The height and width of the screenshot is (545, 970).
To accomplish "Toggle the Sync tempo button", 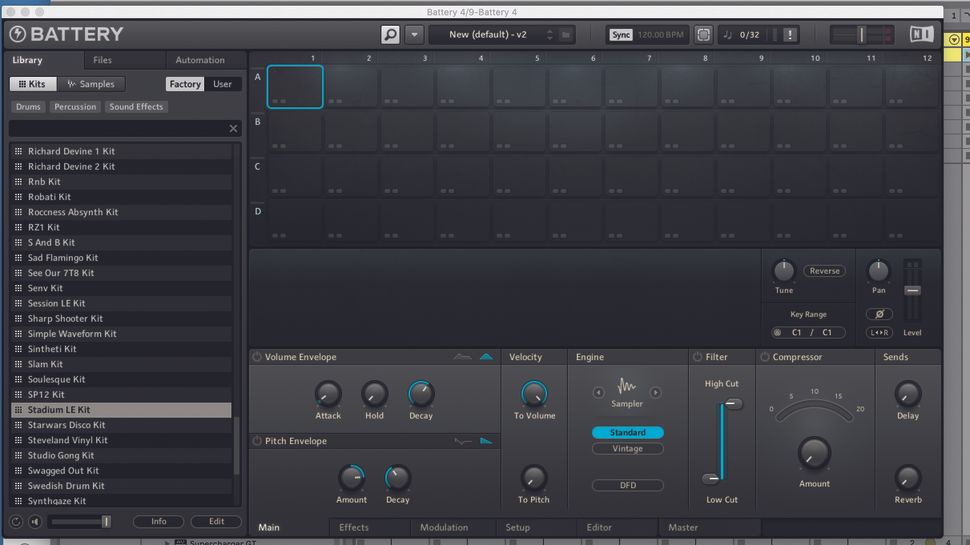I will click(x=620, y=35).
